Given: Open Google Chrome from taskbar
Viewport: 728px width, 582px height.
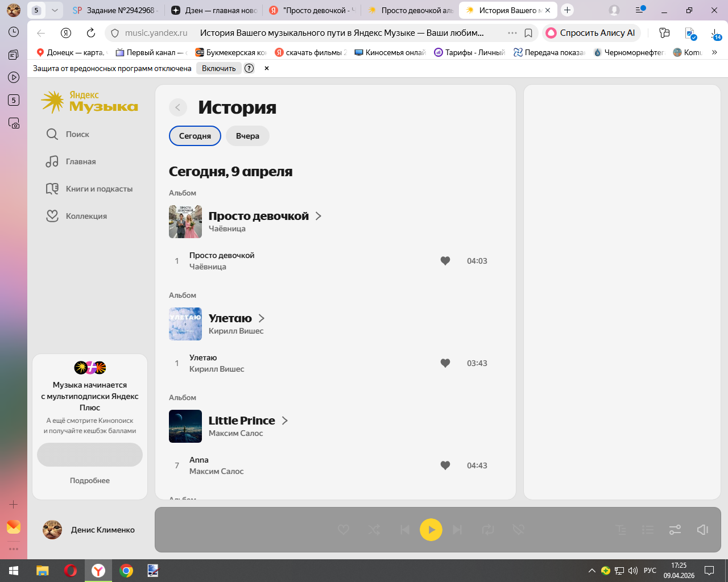Looking at the screenshot, I should pyautogui.click(x=126, y=571).
